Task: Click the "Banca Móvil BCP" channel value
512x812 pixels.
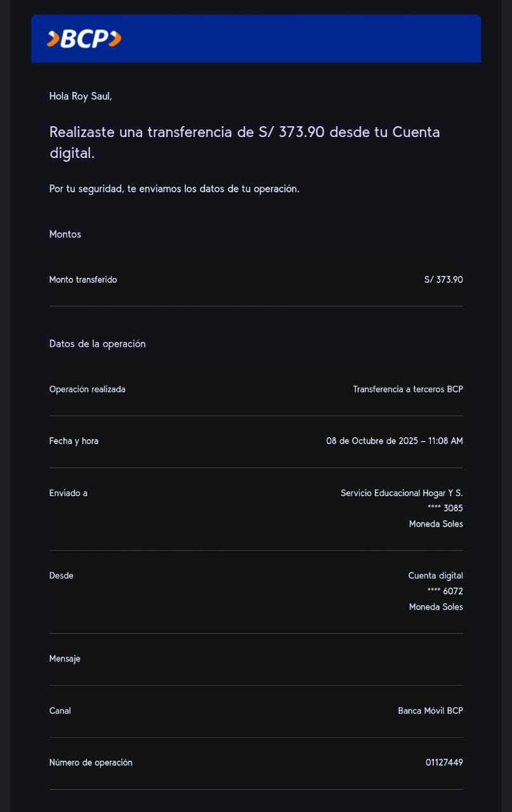Action: [x=430, y=710]
